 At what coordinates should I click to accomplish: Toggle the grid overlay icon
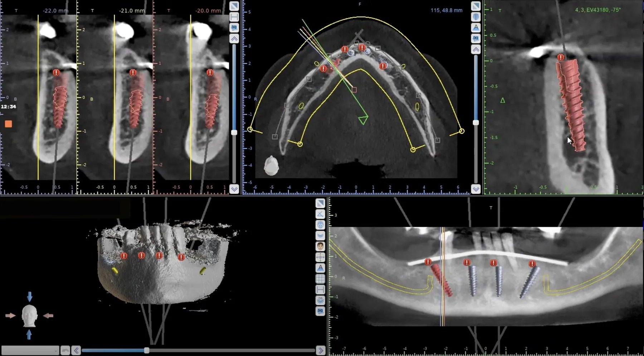point(320,279)
